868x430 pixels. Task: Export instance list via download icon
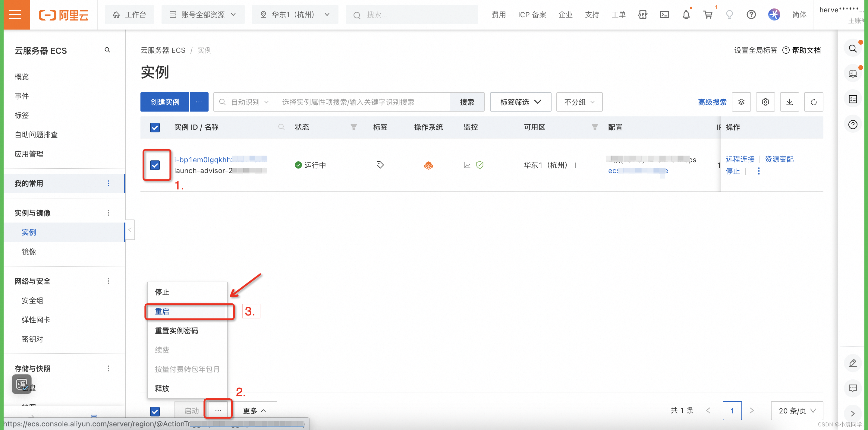(x=790, y=102)
